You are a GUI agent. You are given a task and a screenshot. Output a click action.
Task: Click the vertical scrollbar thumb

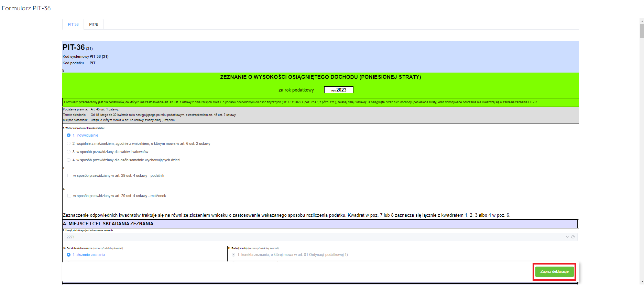tap(642, 31)
